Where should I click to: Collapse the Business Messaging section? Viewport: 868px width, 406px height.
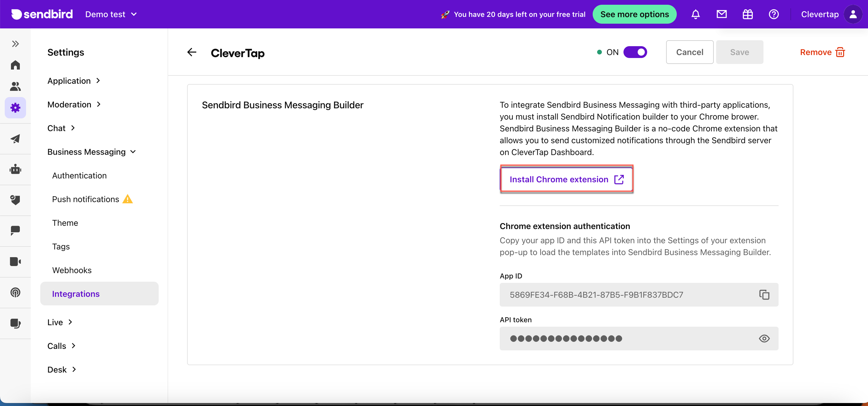[91, 152]
